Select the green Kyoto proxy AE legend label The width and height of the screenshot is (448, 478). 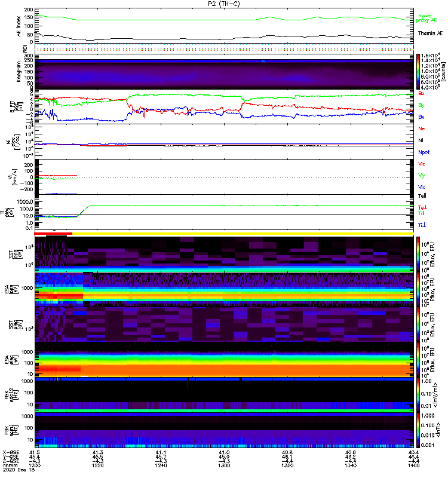click(426, 17)
